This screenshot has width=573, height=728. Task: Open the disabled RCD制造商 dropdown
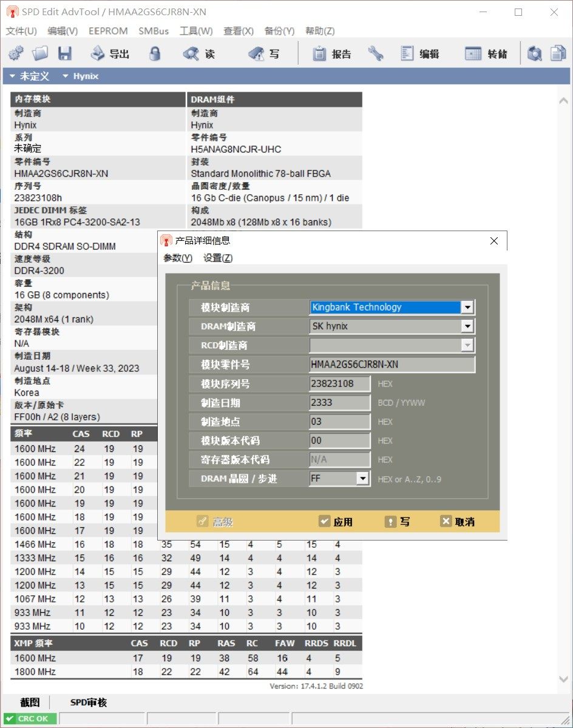467,345
